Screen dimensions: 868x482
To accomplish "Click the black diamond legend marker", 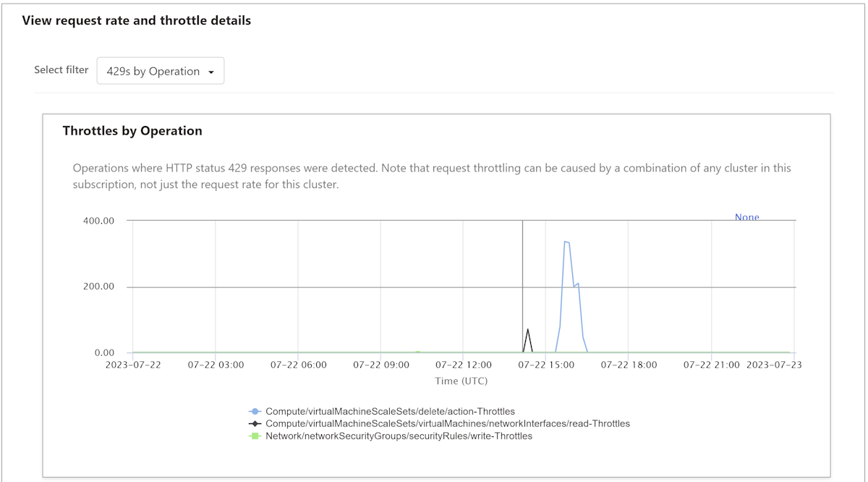I will click(254, 423).
